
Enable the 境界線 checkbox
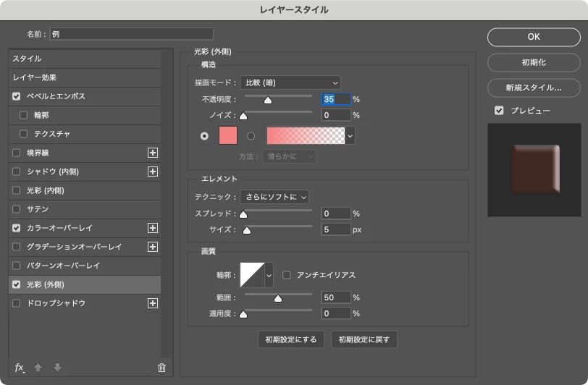click(16, 153)
